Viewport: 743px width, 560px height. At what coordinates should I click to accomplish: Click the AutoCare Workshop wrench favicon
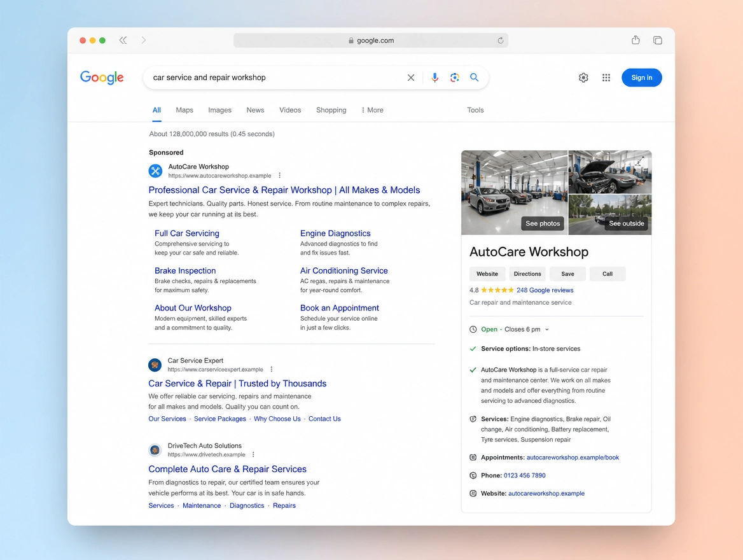[155, 171]
